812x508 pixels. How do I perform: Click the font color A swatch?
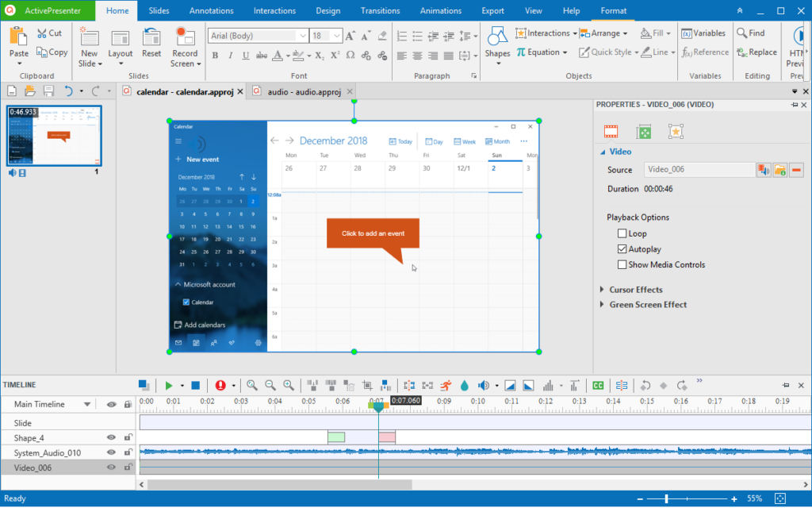(278, 56)
